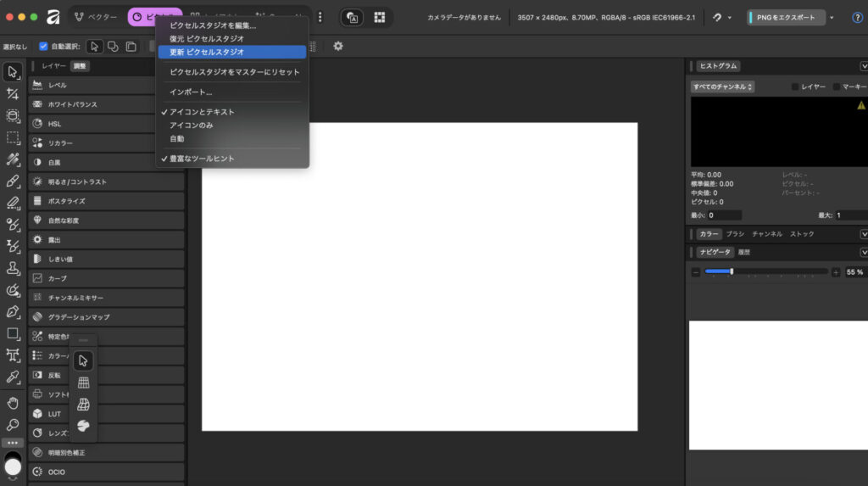Open the すべてのチャンネル dropdown
This screenshot has height=486, width=868.
(723, 87)
